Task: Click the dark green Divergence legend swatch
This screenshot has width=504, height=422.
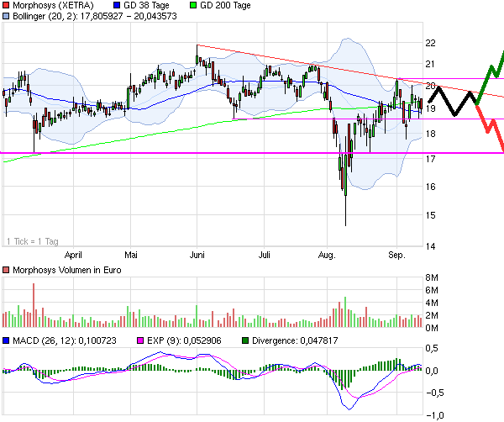Action: pyautogui.click(x=245, y=340)
